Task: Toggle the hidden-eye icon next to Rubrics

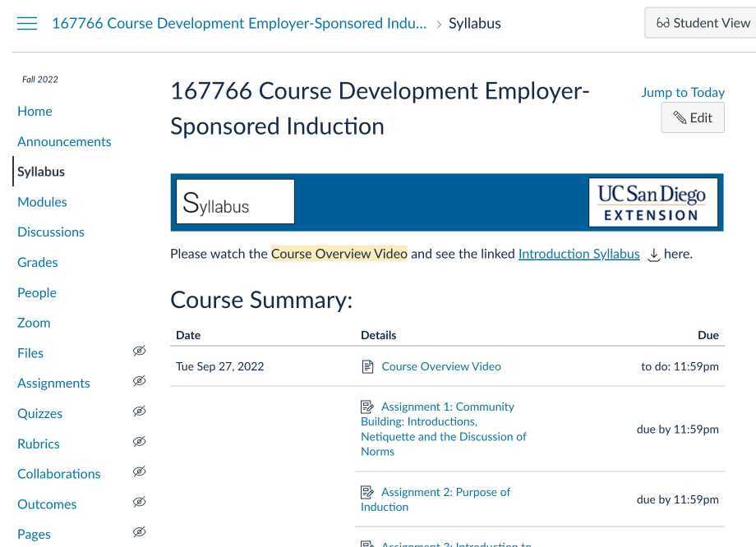Action: (x=140, y=441)
